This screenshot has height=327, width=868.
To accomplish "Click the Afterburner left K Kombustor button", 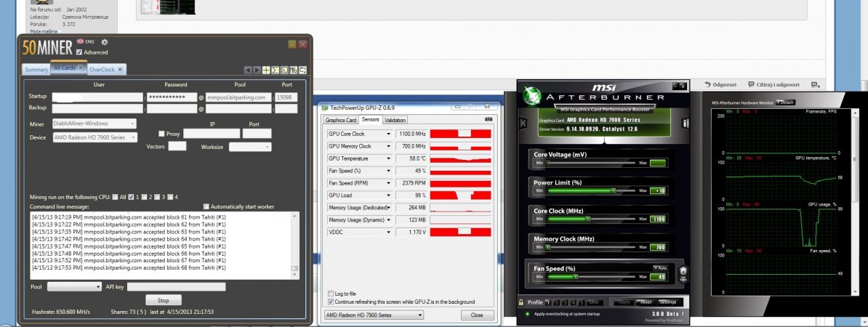I will (x=523, y=123).
